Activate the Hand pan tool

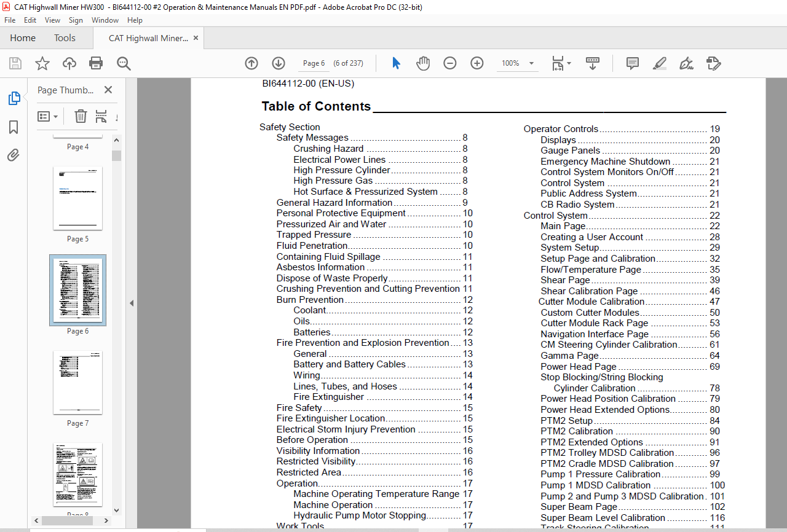(423, 63)
